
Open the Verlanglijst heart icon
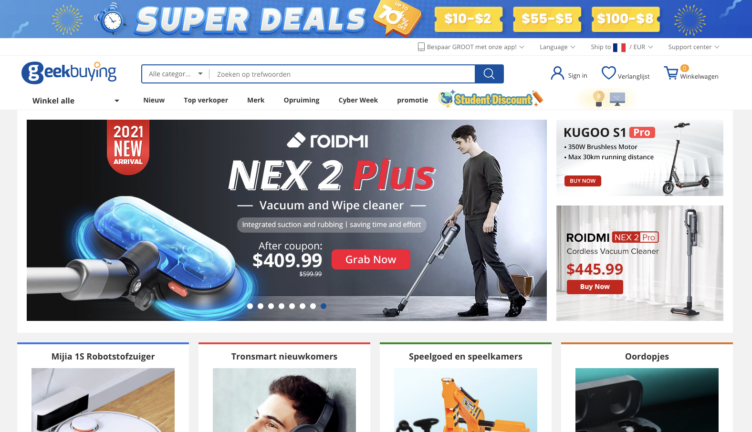point(608,73)
